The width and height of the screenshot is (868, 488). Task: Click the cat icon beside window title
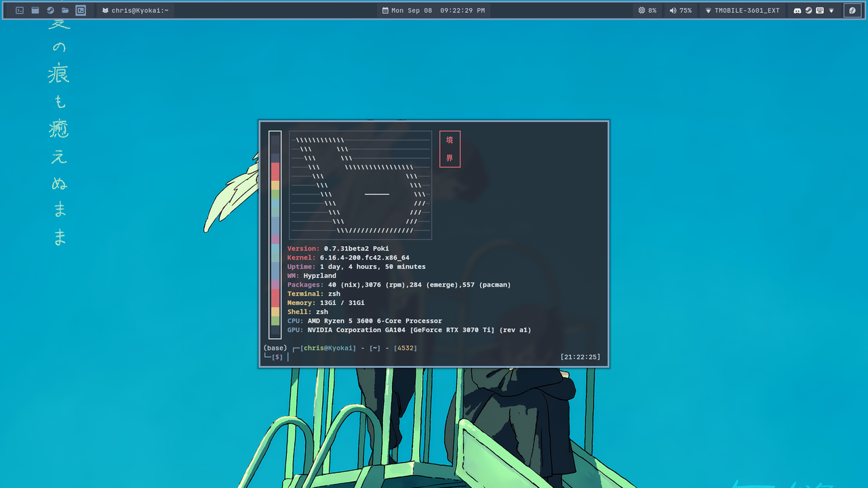tap(105, 10)
